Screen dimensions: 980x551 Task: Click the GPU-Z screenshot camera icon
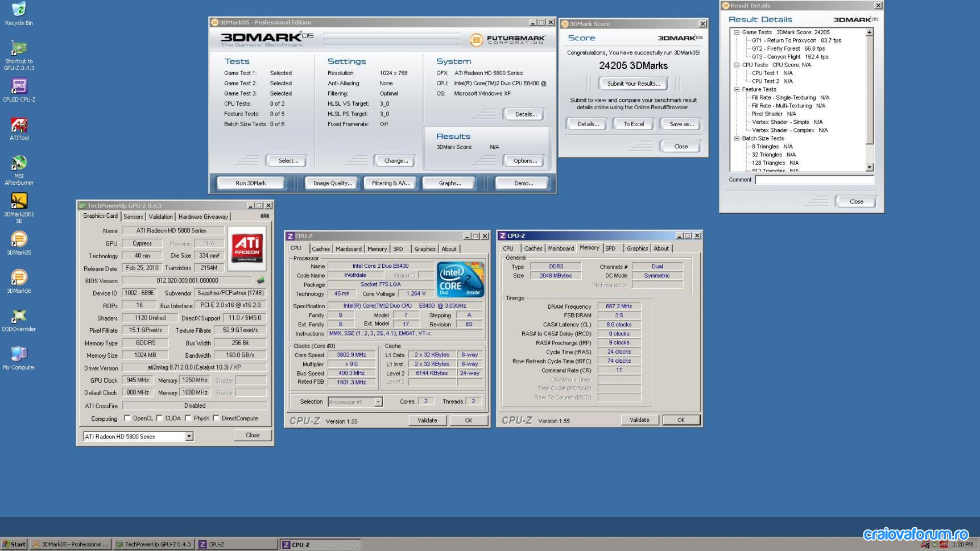(264, 216)
